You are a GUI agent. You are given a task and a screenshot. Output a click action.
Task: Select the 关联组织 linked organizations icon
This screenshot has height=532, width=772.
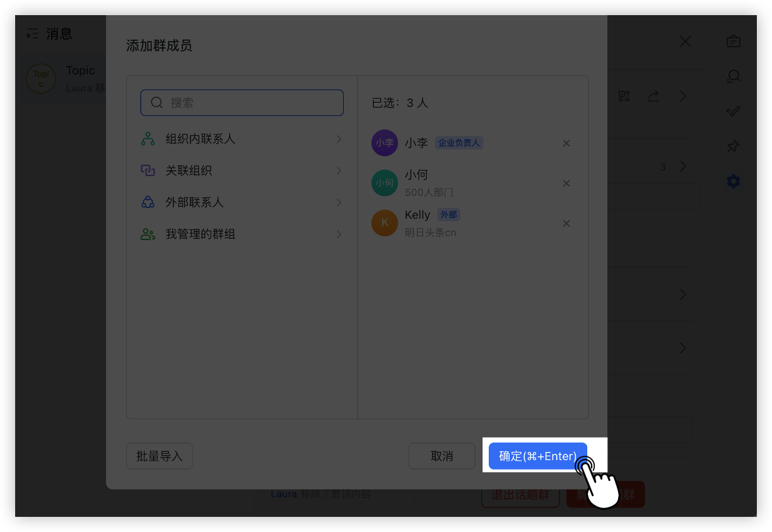(x=148, y=170)
